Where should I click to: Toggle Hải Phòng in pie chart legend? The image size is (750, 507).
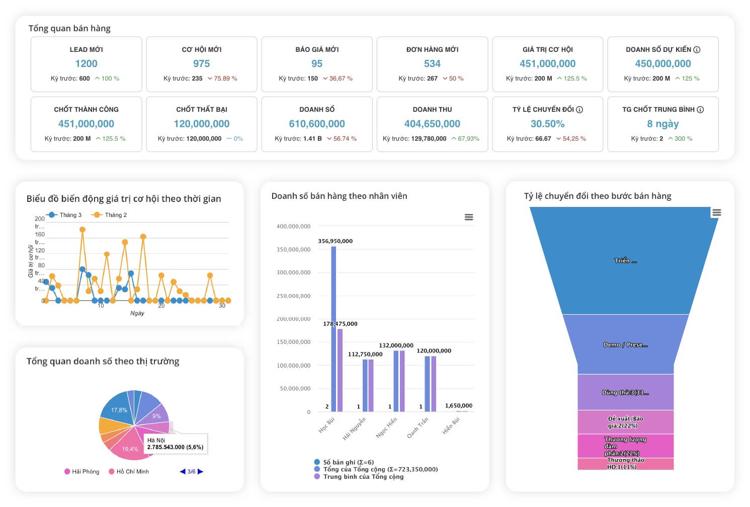[81, 471]
